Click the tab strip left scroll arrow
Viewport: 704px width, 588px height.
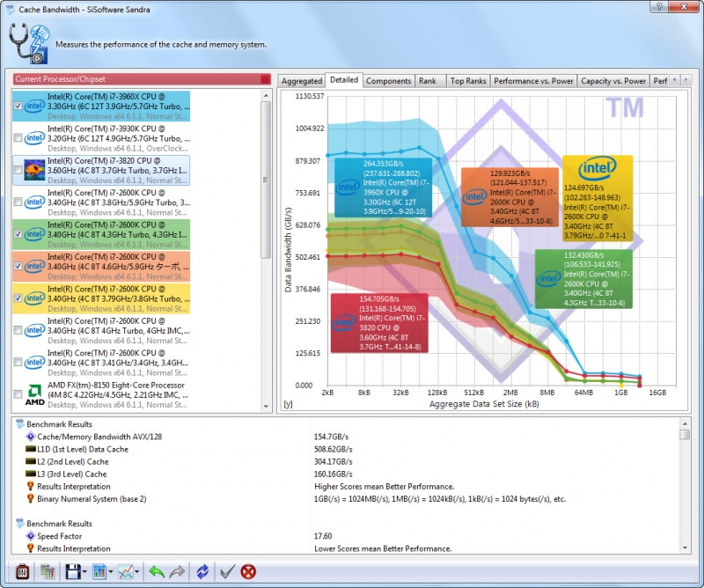(x=674, y=80)
